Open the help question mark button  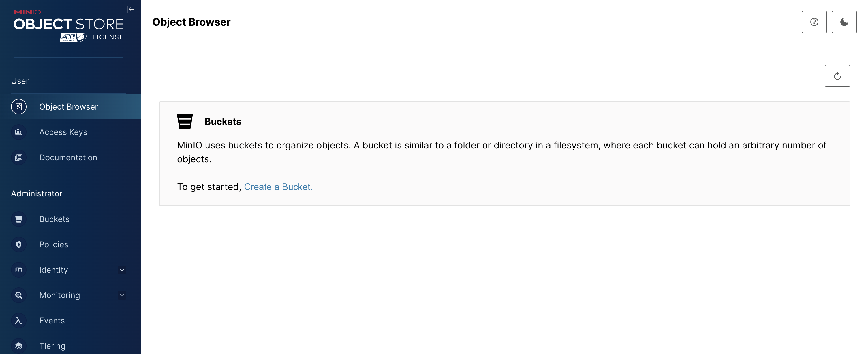(x=814, y=22)
